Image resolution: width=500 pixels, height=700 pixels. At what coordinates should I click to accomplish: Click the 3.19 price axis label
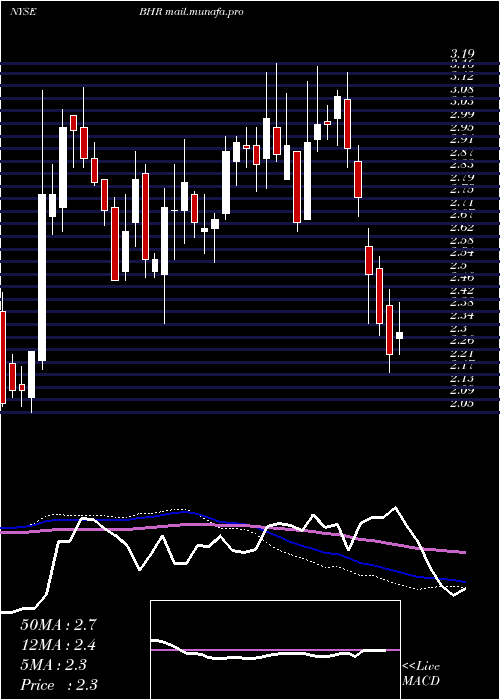tap(462, 54)
